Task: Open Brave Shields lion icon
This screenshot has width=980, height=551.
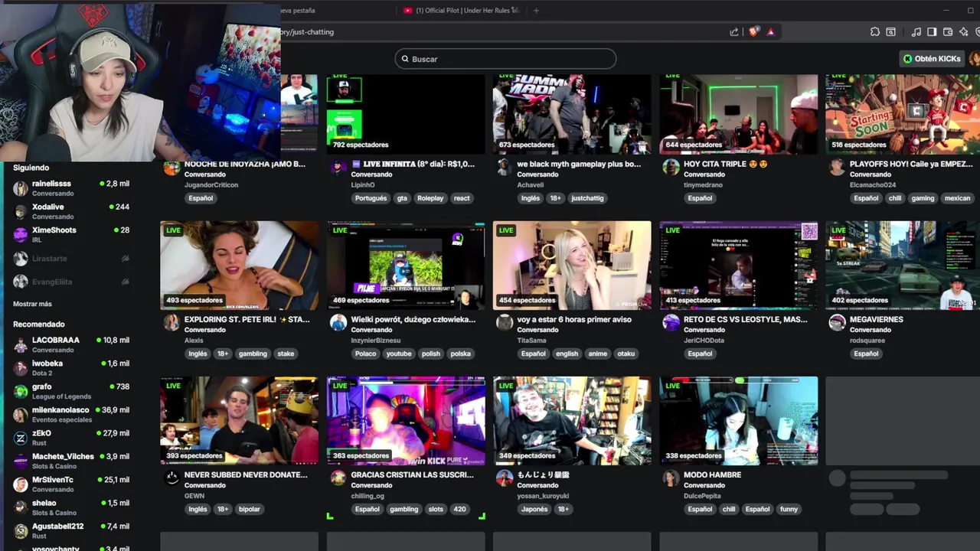Action: (x=753, y=32)
